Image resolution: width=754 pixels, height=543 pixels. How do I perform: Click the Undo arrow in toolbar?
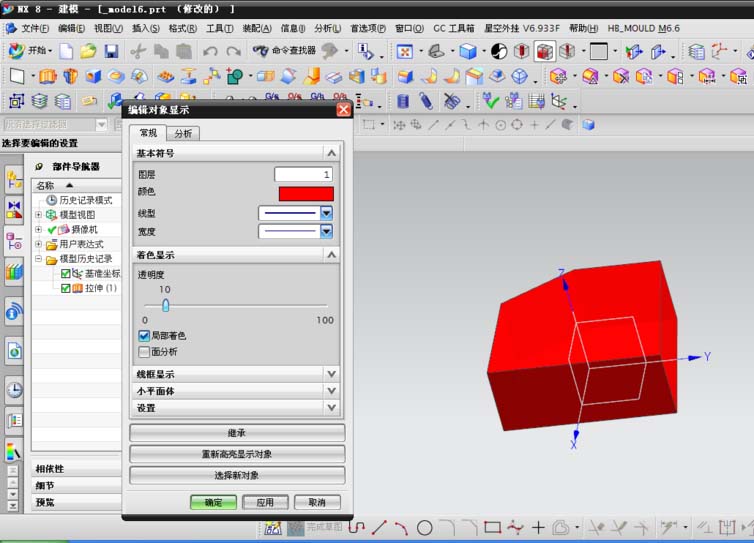tap(210, 51)
